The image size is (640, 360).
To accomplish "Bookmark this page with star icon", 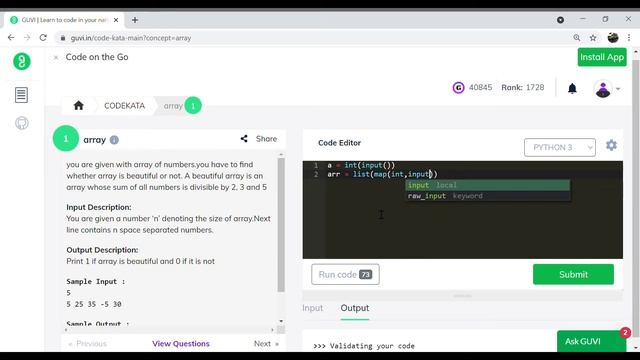I will pyautogui.click(x=593, y=38).
